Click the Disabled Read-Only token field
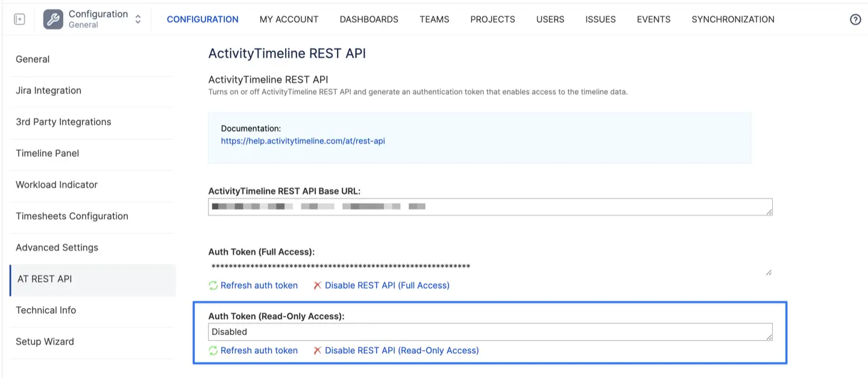This screenshot has height=378, width=868. click(x=489, y=332)
